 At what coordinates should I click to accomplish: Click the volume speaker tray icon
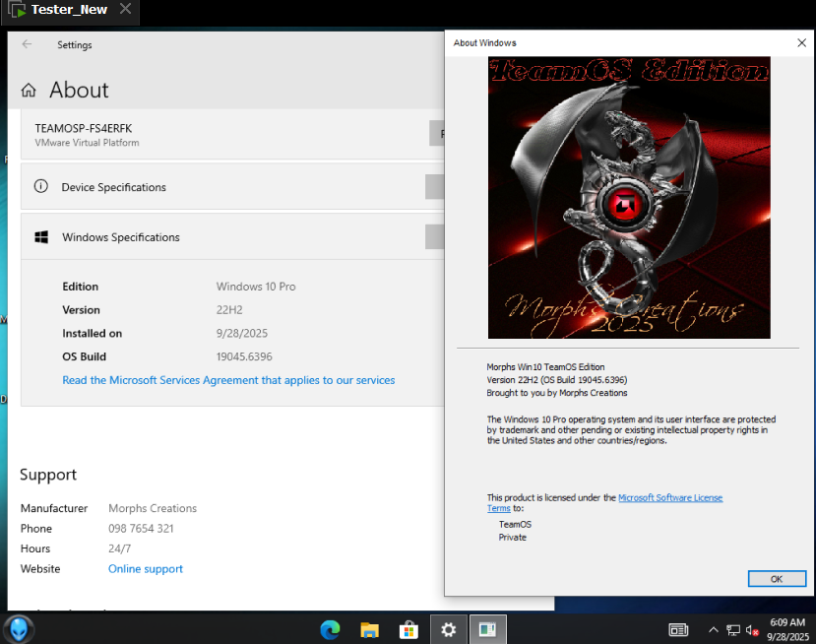click(752, 630)
